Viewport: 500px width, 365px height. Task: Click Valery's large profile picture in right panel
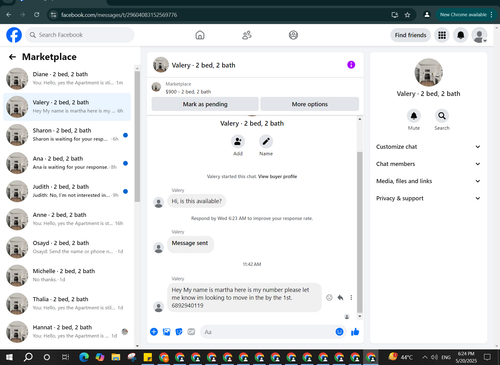[429, 72]
